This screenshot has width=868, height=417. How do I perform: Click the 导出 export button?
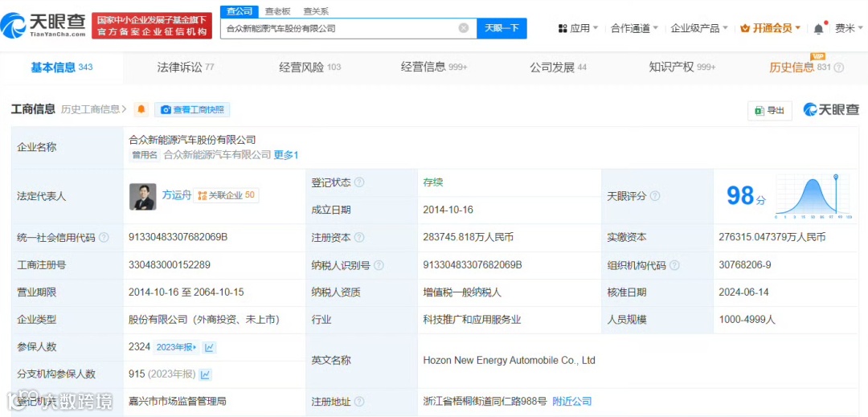[x=770, y=111]
